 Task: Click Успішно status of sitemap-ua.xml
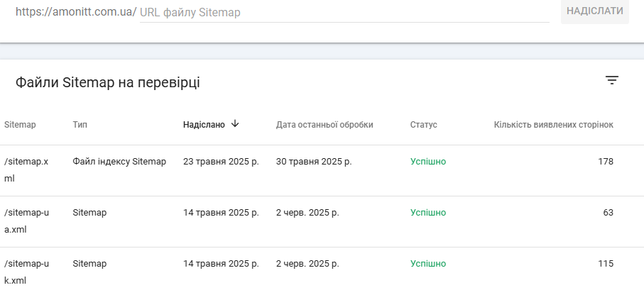click(428, 213)
